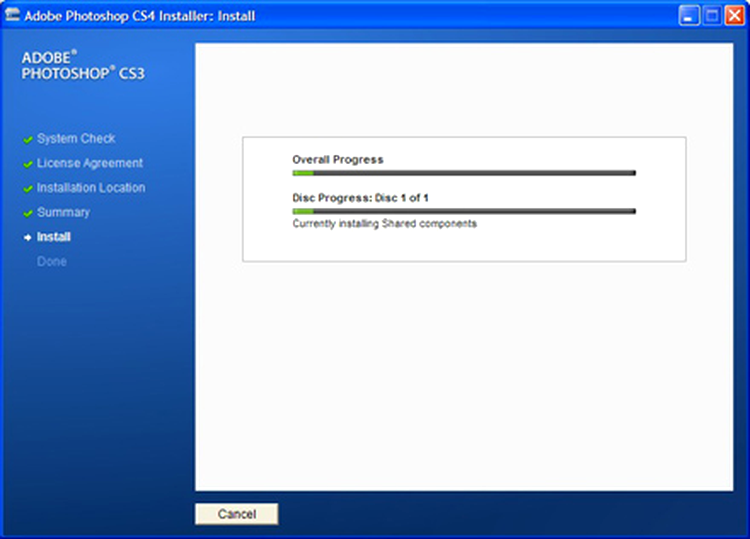Click the Disc Progress: Disc 1 of 1 label
Screen dimensions: 750x539
click(360, 198)
